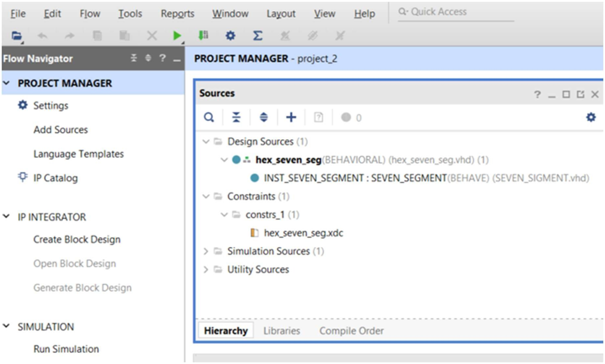
Task: Click the Program Device toolbar icon
Action: pyautogui.click(x=204, y=35)
